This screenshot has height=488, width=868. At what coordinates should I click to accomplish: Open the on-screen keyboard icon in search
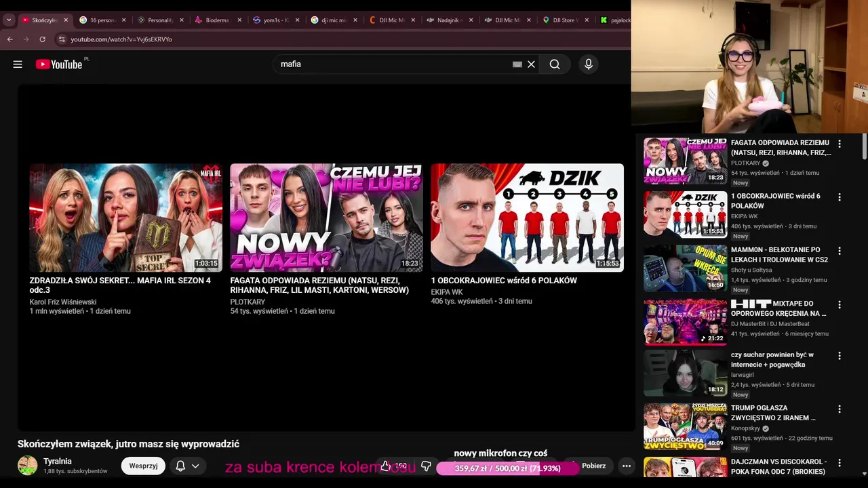pyautogui.click(x=517, y=64)
